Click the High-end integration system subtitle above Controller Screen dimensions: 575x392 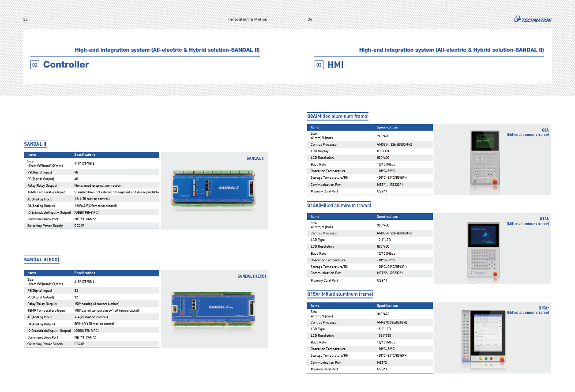(x=167, y=50)
